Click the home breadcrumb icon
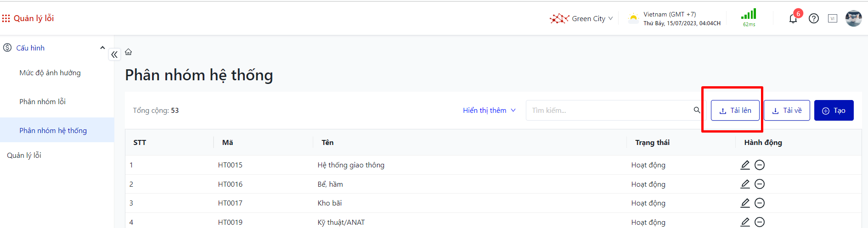 click(x=129, y=52)
